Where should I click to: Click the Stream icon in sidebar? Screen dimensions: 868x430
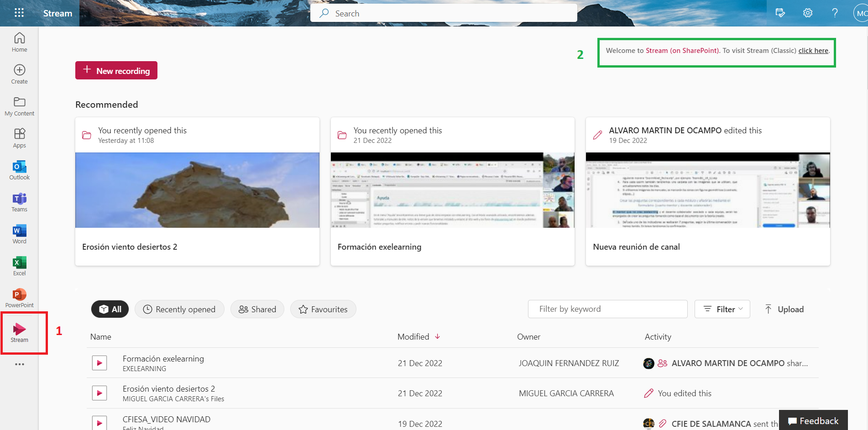[x=19, y=332]
